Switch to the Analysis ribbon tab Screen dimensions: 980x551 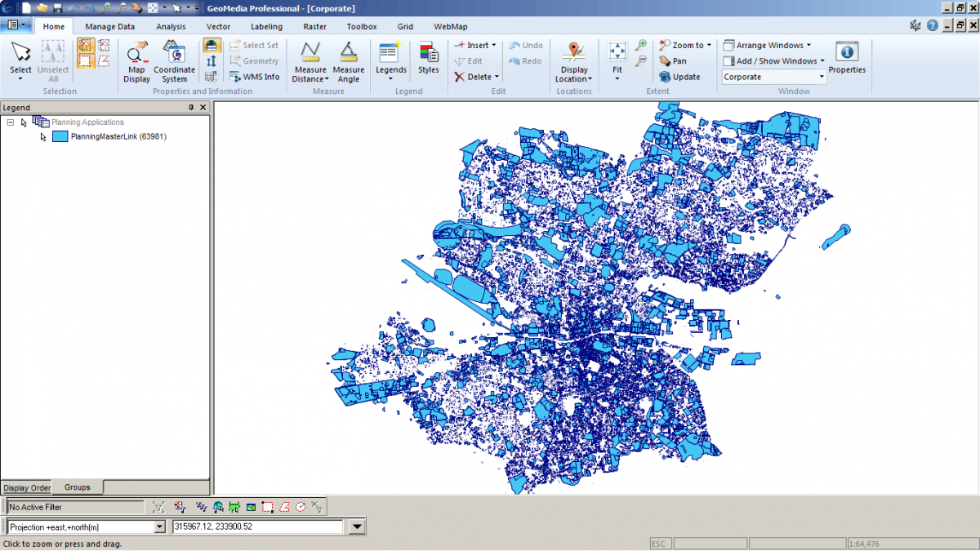point(171,26)
